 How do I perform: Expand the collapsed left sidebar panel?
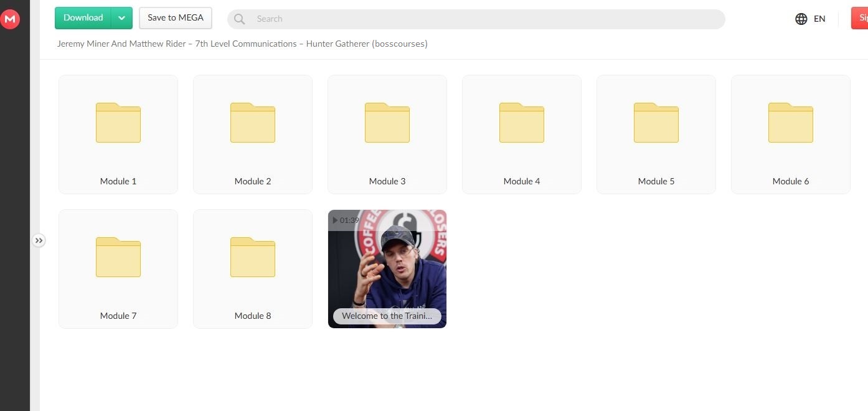tap(39, 240)
